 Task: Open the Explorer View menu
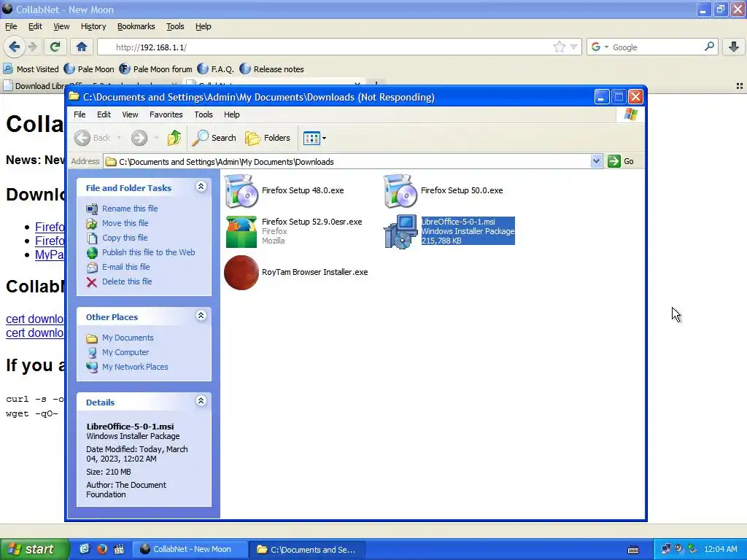pos(130,114)
